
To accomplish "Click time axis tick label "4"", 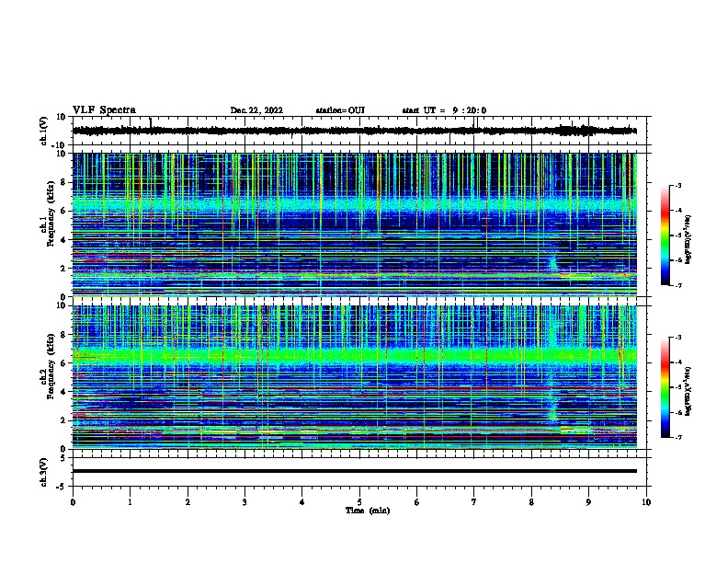I will click(302, 502).
